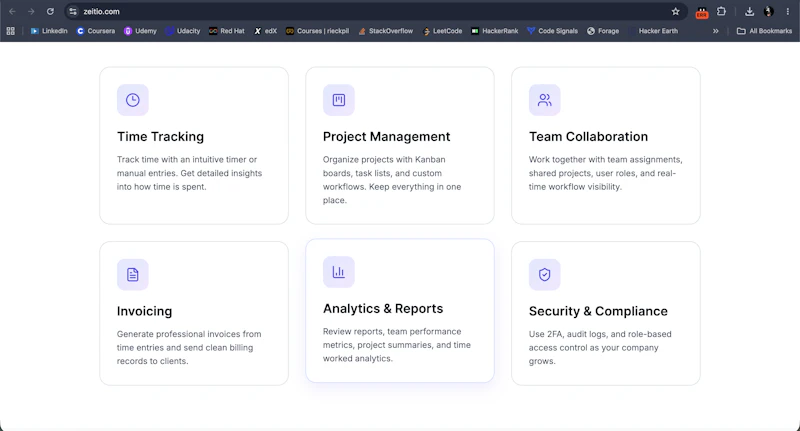Open the downloads icon in browser toolbar
Viewport: 800px width, 431px height.
749,11
